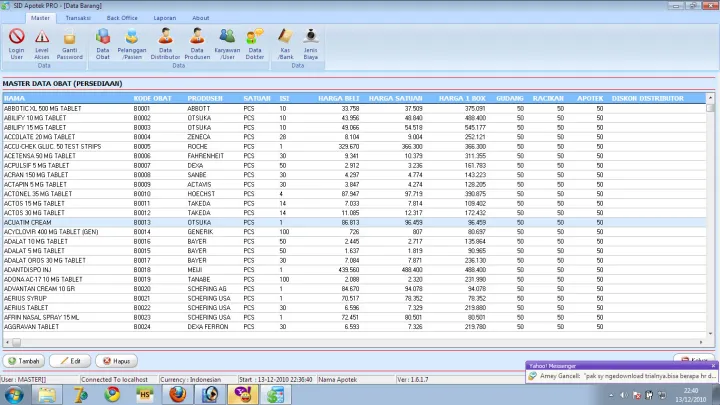Open the About tab

coord(201,18)
